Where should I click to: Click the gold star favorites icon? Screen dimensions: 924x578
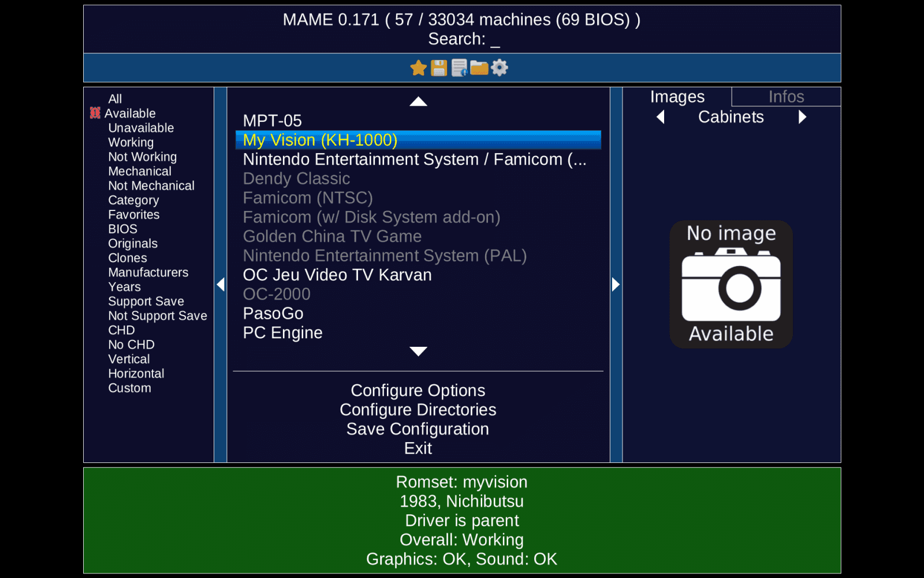(x=419, y=68)
